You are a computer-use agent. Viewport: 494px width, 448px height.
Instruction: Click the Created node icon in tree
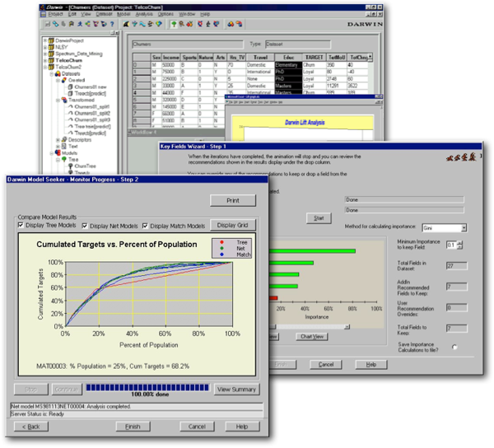pos(64,81)
